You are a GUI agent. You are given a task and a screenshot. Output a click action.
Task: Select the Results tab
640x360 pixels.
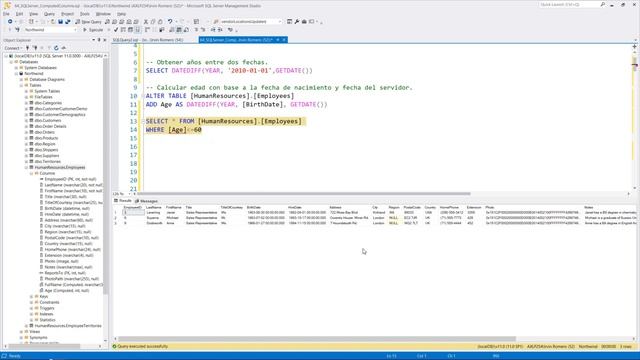123,201
